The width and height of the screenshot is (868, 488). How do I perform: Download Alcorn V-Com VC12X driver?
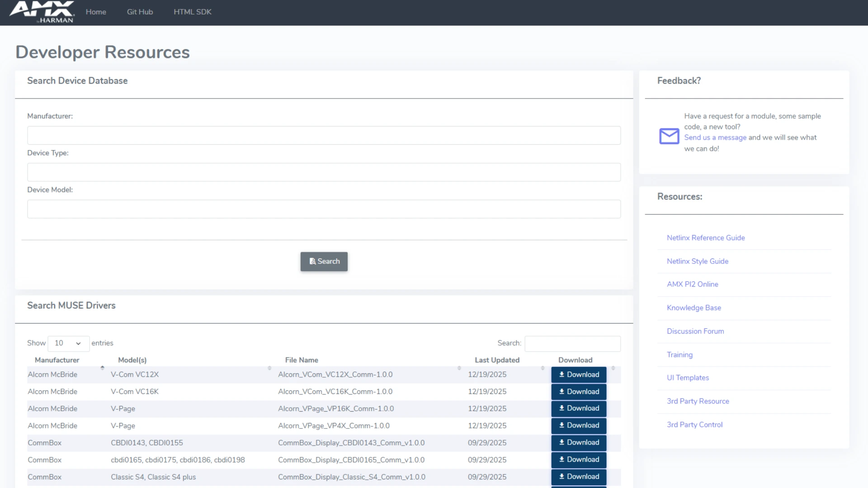click(579, 375)
